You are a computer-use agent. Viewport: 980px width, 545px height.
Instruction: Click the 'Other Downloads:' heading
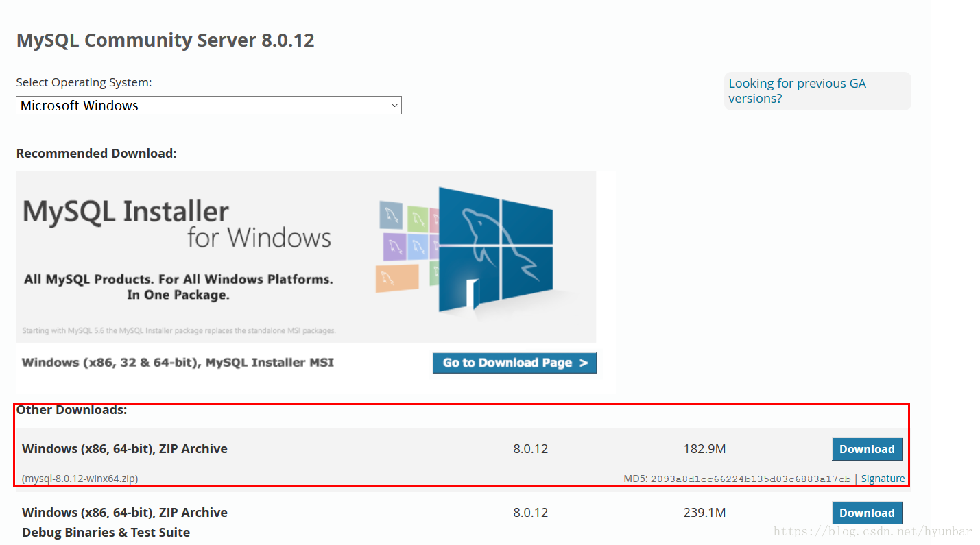pos(72,410)
